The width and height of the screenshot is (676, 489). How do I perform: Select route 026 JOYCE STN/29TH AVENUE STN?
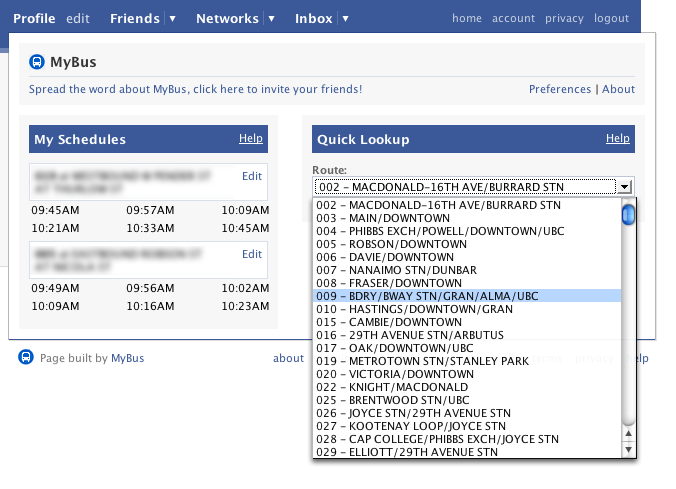click(x=467, y=413)
